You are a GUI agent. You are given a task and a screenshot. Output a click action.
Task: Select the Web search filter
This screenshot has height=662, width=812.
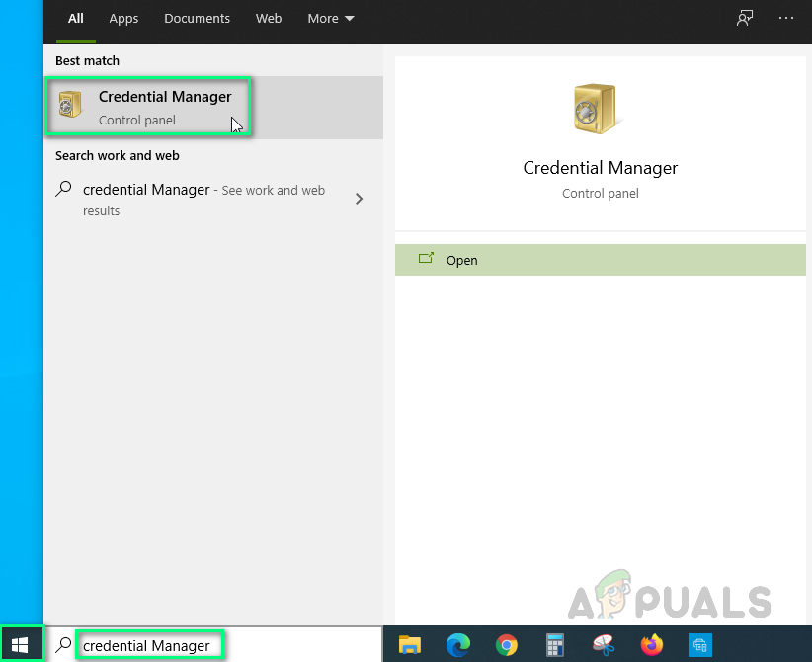coord(269,18)
